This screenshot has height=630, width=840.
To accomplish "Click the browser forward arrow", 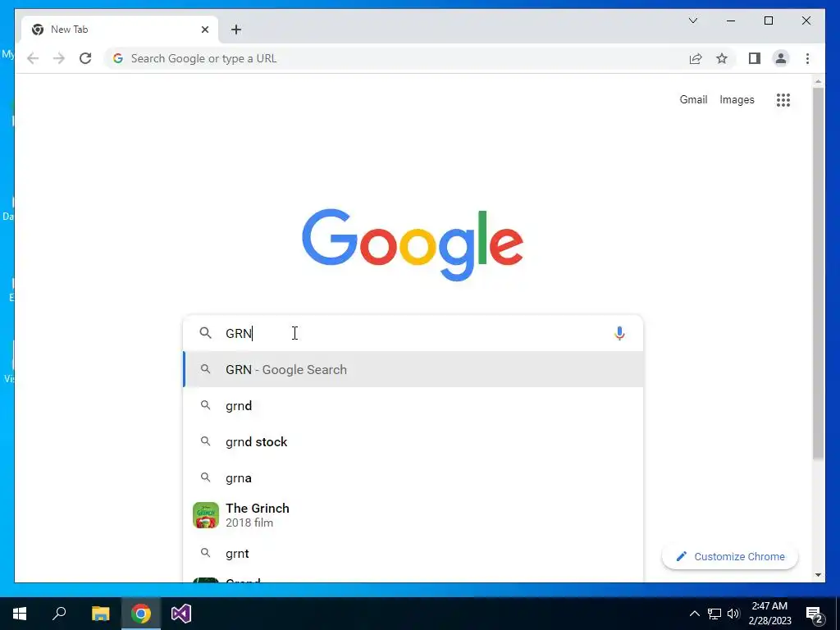I will (x=59, y=58).
